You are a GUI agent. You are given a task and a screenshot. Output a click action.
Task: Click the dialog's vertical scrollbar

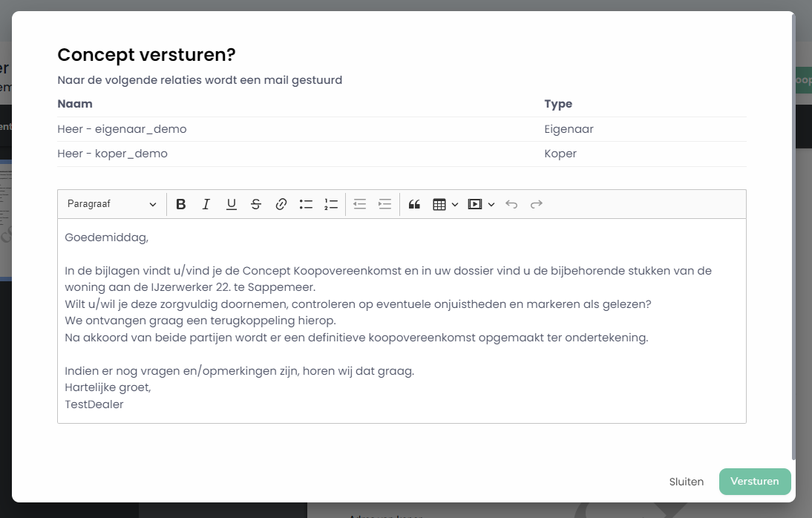pos(793,238)
